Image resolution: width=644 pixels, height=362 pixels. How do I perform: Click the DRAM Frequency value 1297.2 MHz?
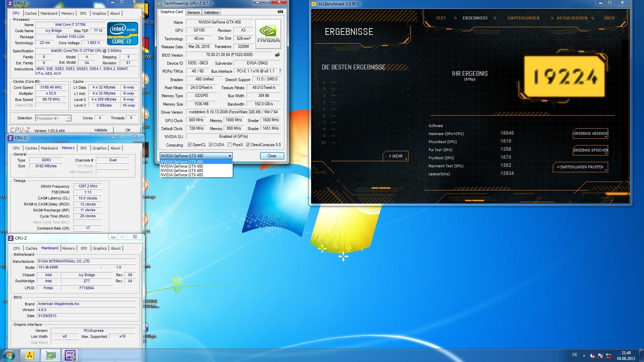pos(88,186)
